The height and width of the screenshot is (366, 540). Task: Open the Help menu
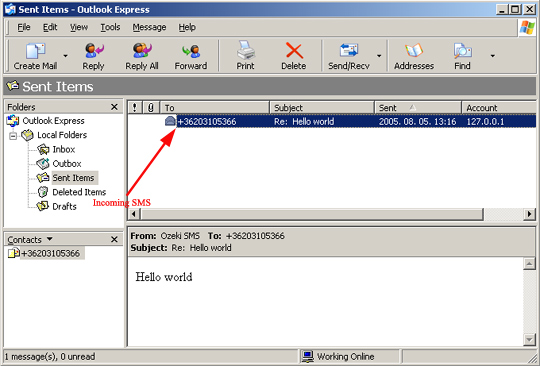click(187, 27)
